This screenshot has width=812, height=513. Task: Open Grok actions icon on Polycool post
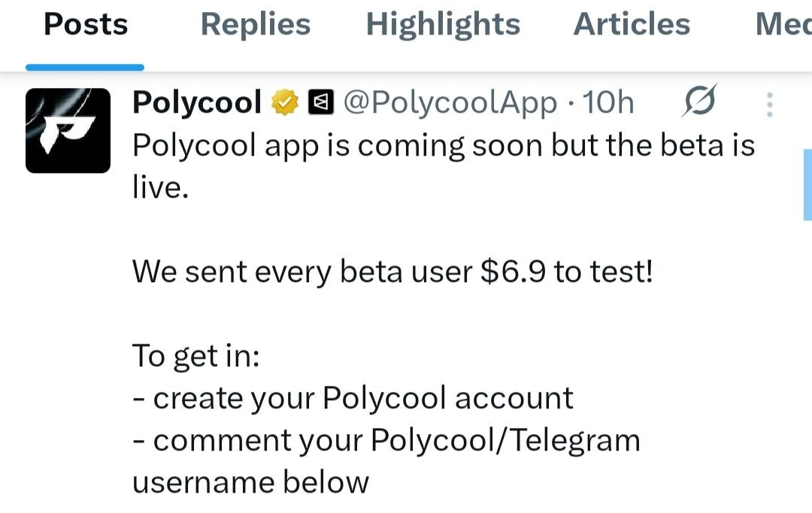[699, 102]
